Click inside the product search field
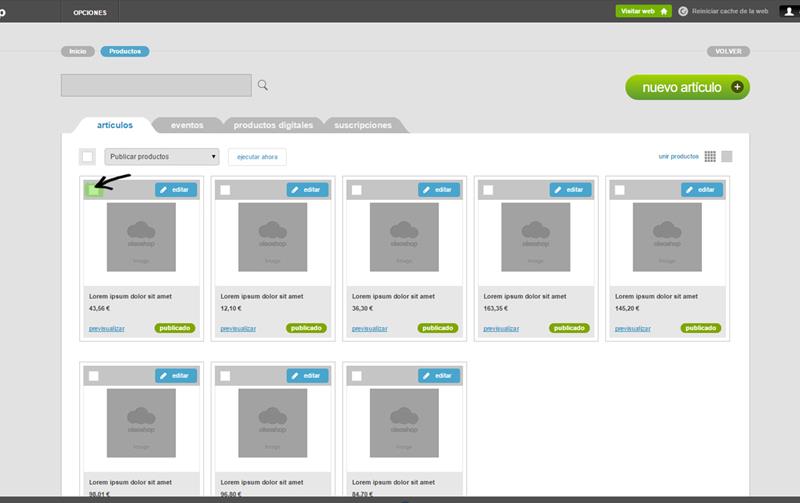The height and width of the screenshot is (503, 800). point(155,85)
